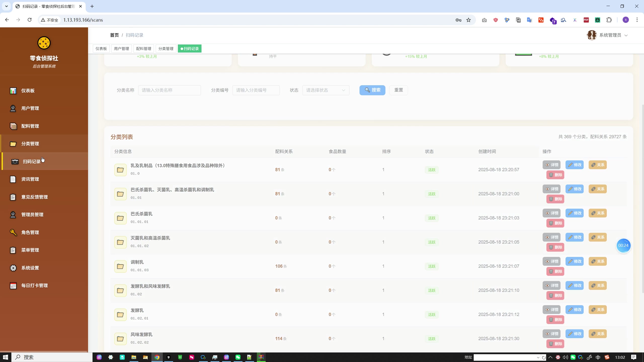Open 系统设置 gear icon
The image size is (644, 362).
[13, 268]
